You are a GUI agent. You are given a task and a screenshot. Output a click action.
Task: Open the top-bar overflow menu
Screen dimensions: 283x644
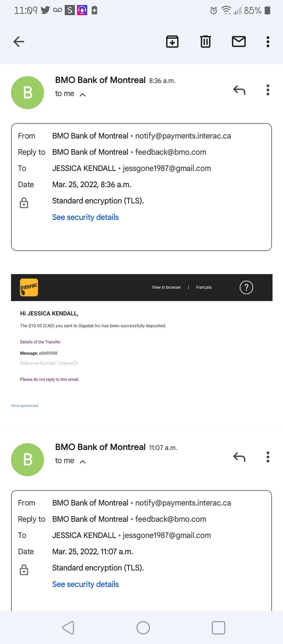(268, 42)
